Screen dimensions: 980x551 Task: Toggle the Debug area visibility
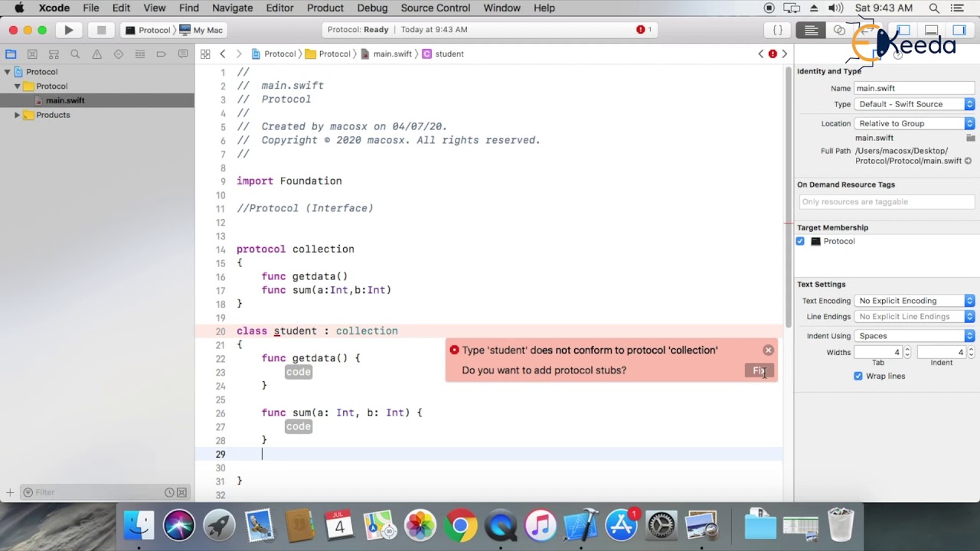tap(931, 31)
